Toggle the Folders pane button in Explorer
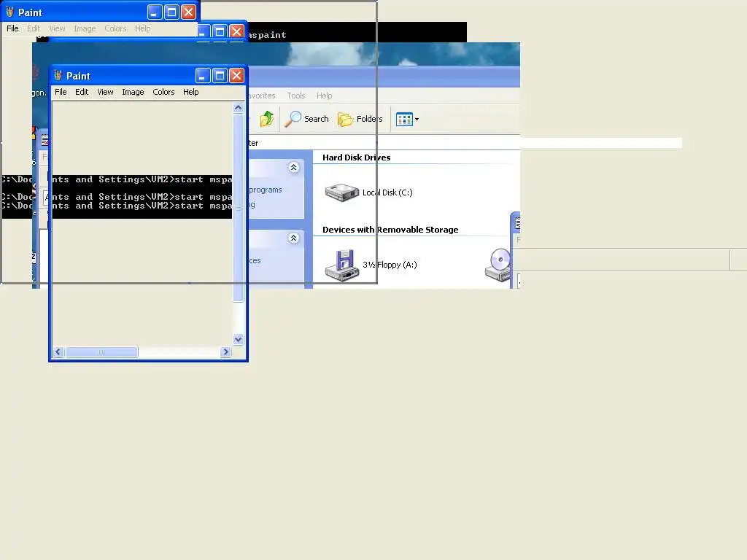Image resolution: width=747 pixels, height=560 pixels. tap(360, 119)
